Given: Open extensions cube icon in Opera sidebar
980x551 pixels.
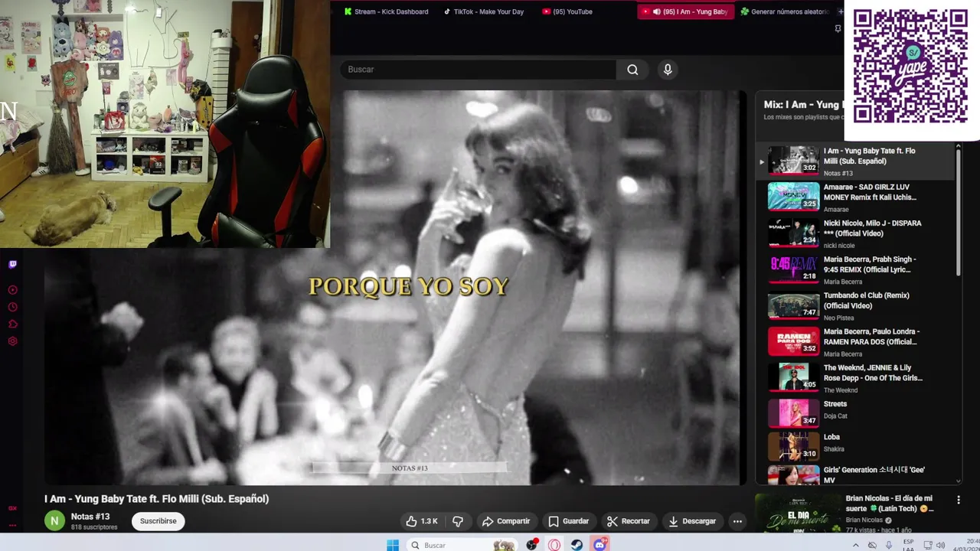Looking at the screenshot, I should click(x=12, y=324).
